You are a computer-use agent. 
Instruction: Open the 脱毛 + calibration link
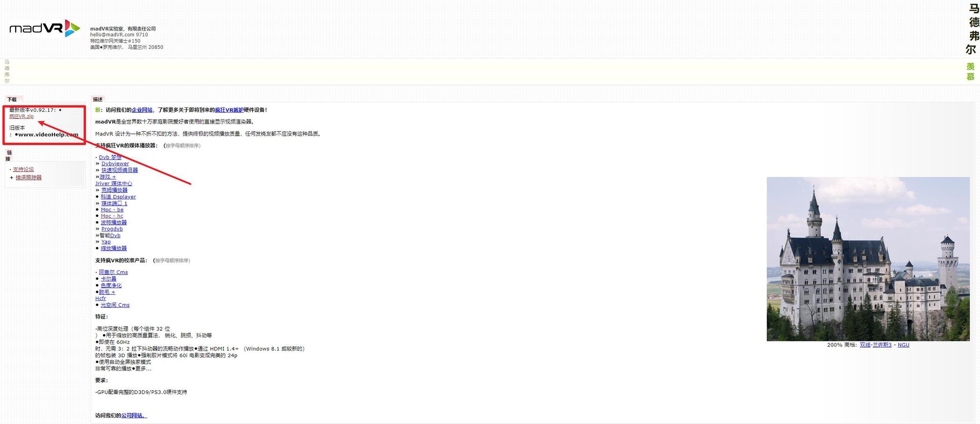click(x=107, y=292)
